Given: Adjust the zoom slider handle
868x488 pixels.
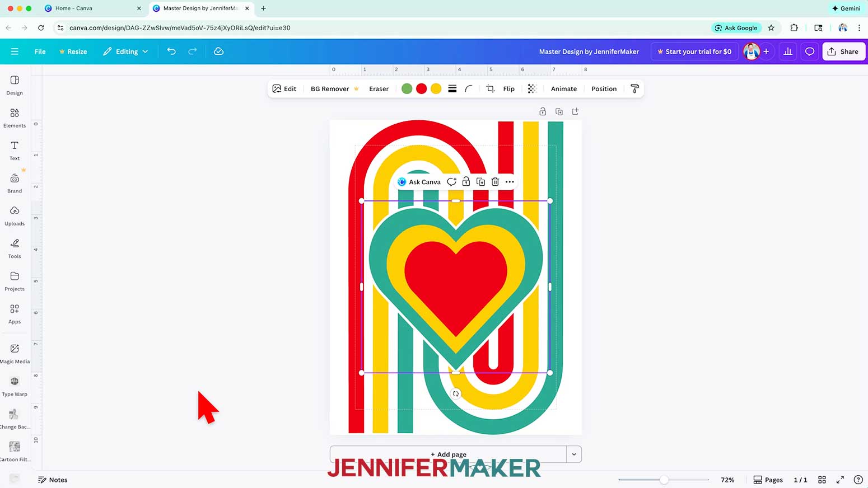Looking at the screenshot, I should click(x=664, y=480).
